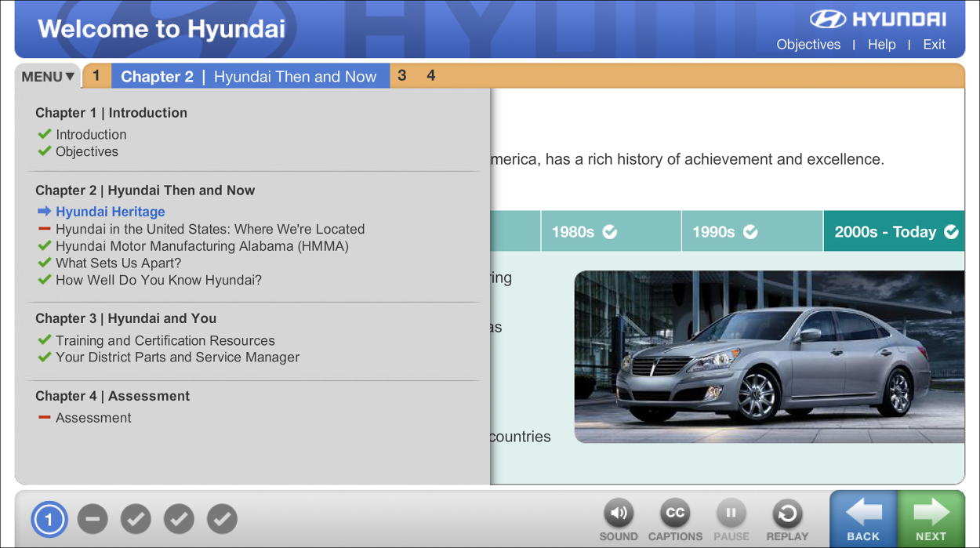Mute audio with the Sound button
The width and height of the screenshot is (980, 548).
point(618,514)
